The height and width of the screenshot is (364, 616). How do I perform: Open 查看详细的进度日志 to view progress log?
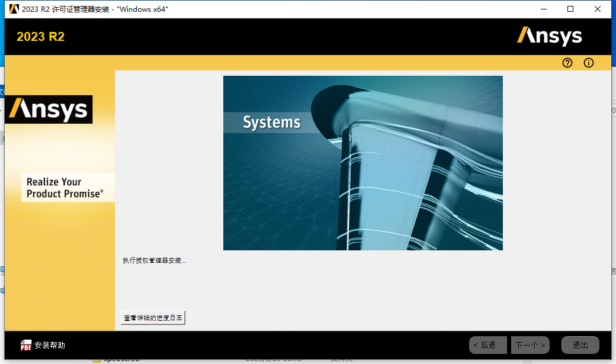point(153,317)
